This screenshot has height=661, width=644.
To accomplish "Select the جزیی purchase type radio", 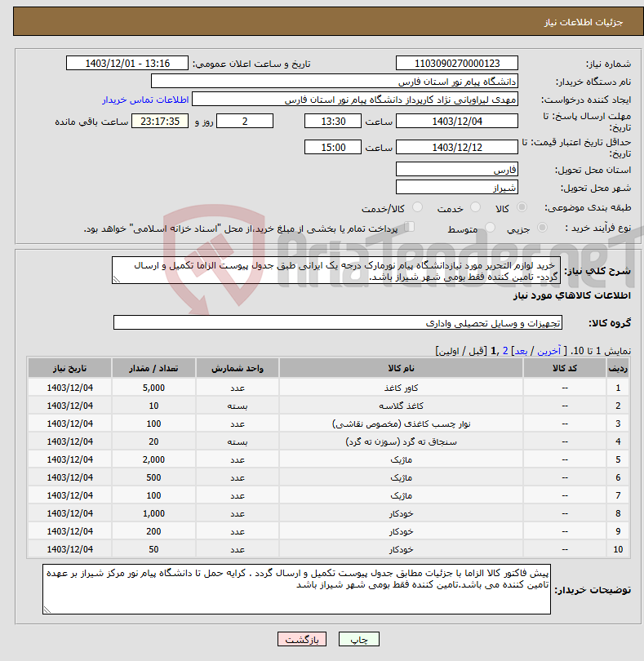I will pos(542,227).
